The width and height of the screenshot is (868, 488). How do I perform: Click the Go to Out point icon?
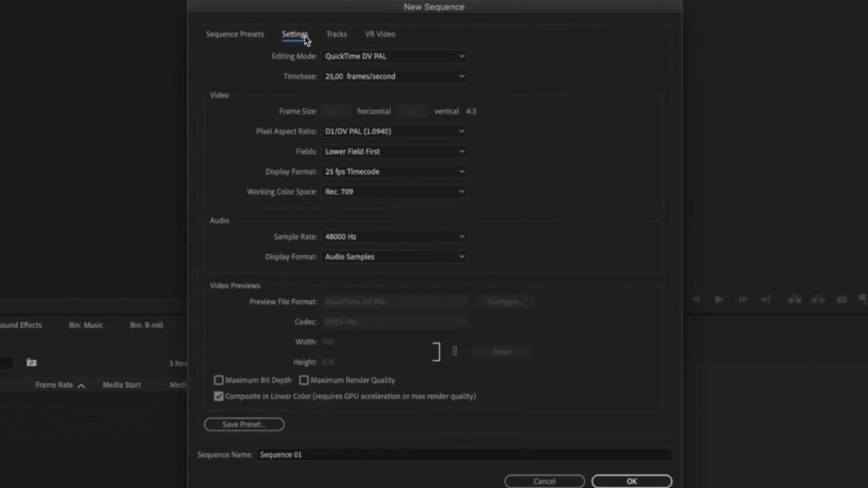pos(765,299)
